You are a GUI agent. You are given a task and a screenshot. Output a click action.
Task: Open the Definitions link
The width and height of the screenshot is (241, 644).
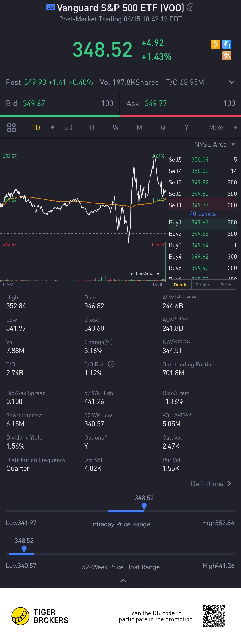(211, 484)
